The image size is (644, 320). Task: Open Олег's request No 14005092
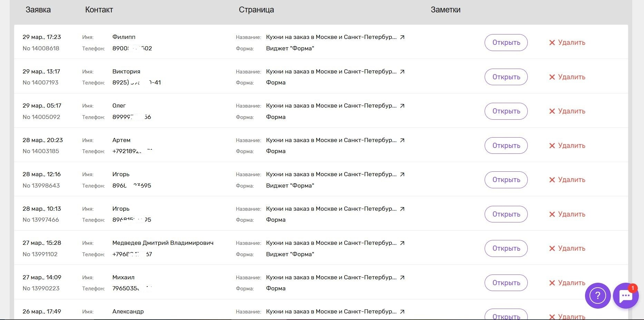pos(506,111)
